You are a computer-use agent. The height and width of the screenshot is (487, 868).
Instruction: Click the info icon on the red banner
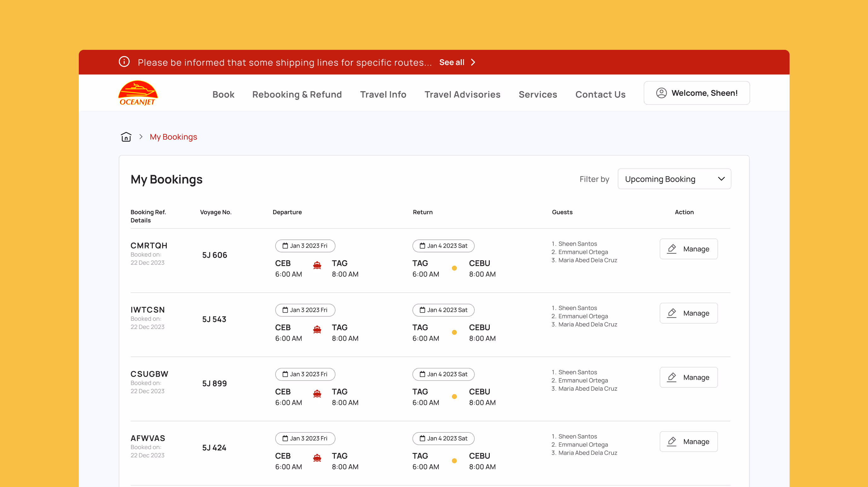[124, 62]
